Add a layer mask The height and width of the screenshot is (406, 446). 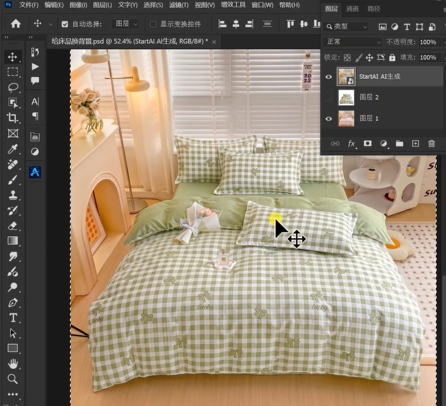(367, 144)
